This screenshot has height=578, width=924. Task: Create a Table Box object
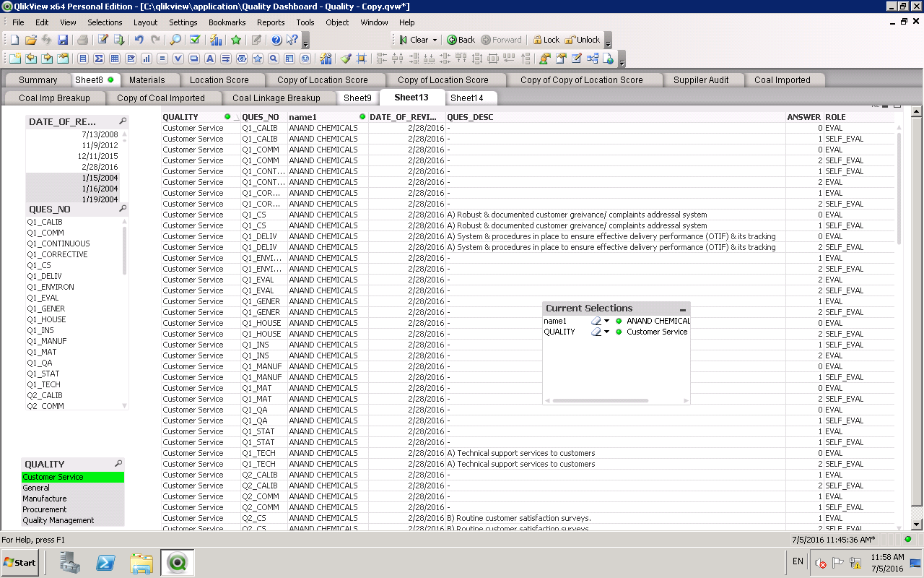click(x=114, y=59)
